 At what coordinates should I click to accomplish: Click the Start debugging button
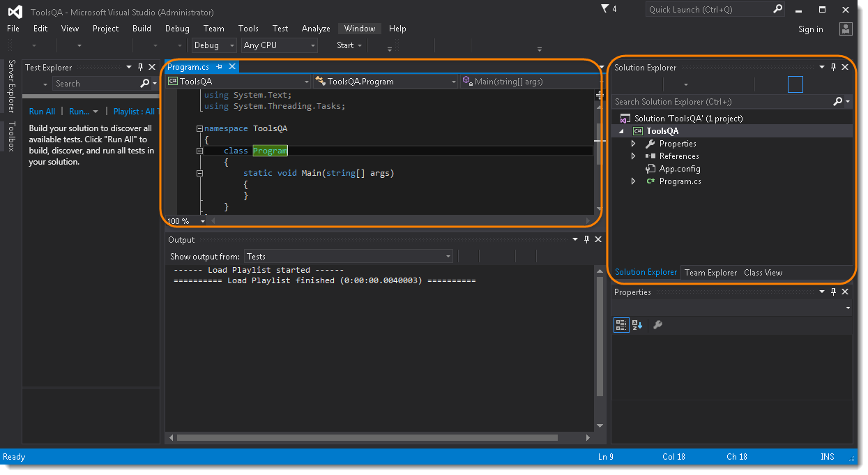(x=344, y=45)
